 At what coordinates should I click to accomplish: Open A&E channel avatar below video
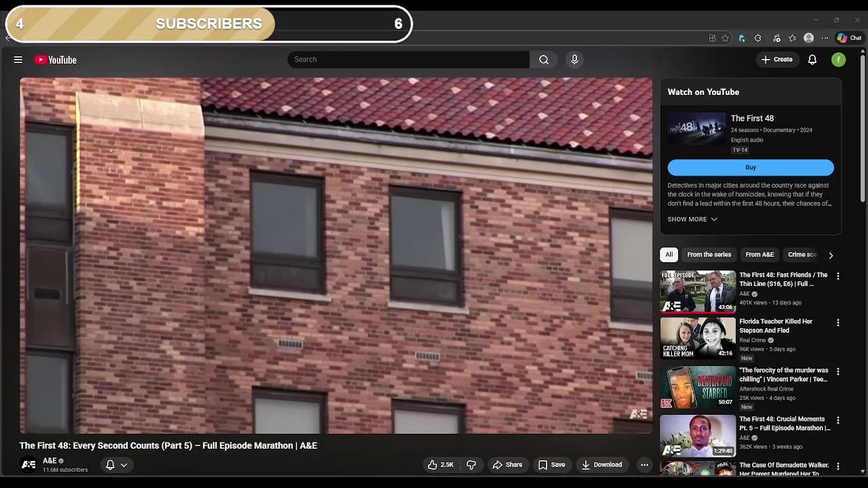coord(28,465)
